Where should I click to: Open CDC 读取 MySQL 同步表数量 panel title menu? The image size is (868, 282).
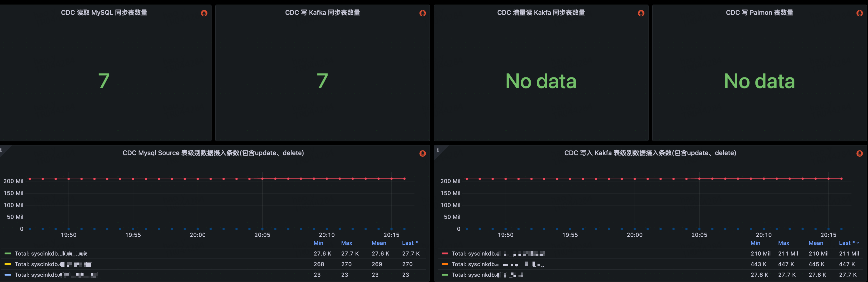(x=104, y=12)
